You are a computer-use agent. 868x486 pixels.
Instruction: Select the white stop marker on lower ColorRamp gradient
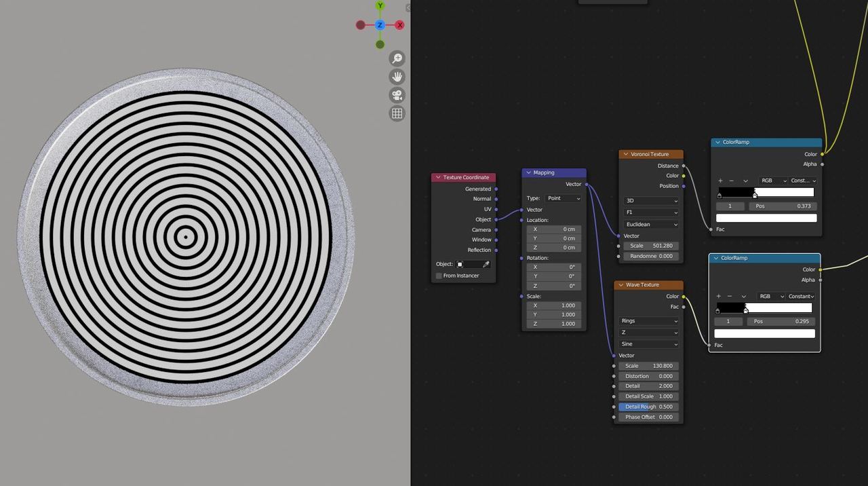(x=746, y=311)
